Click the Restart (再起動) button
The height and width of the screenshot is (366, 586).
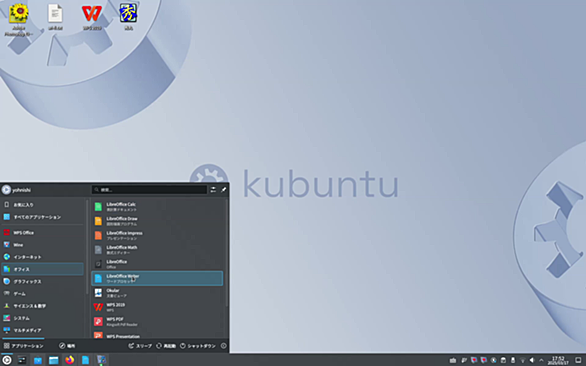pyautogui.click(x=166, y=346)
